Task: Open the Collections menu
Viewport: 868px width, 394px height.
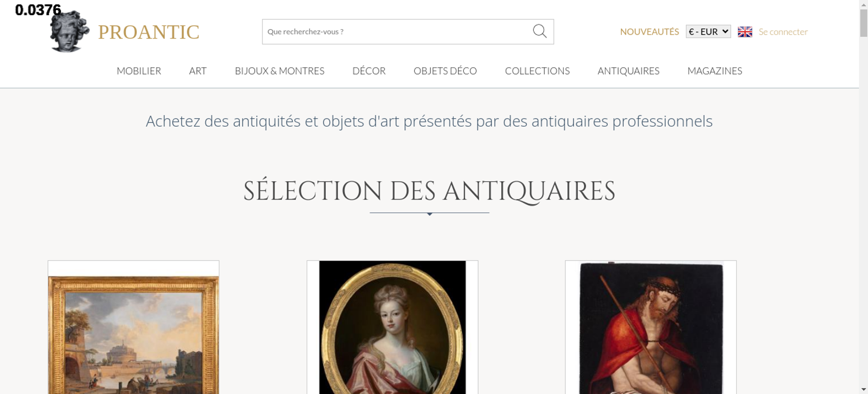Action: pyautogui.click(x=537, y=71)
